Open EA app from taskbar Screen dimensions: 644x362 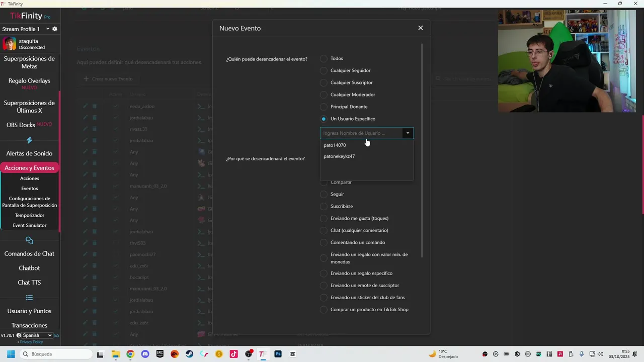[x=175, y=354]
